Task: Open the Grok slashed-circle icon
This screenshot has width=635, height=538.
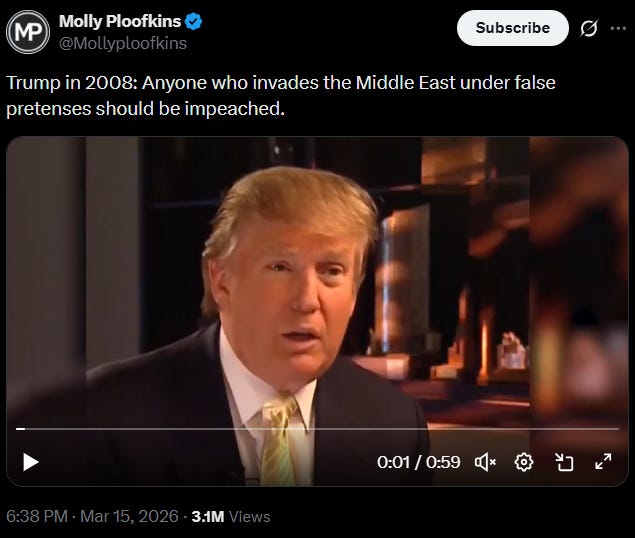Action: [589, 28]
